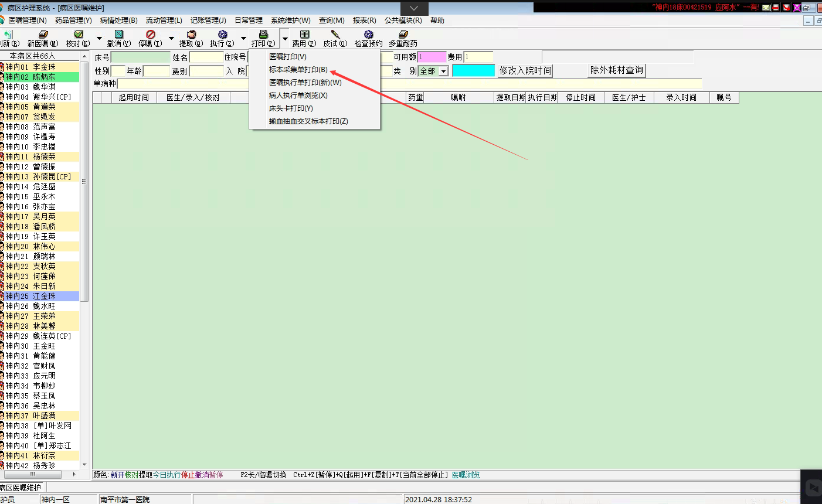
Task: Click the 录入时间 column header
Action: tap(681, 97)
